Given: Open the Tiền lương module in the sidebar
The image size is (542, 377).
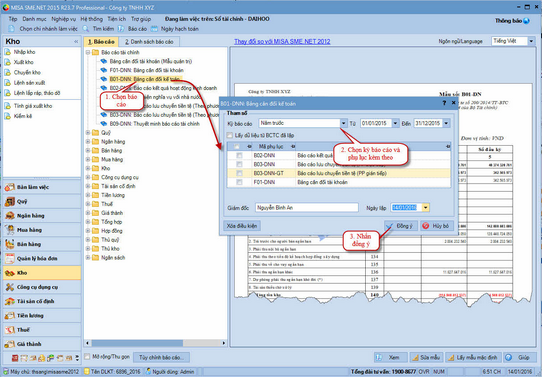Looking at the screenshot, I should click(42, 315).
